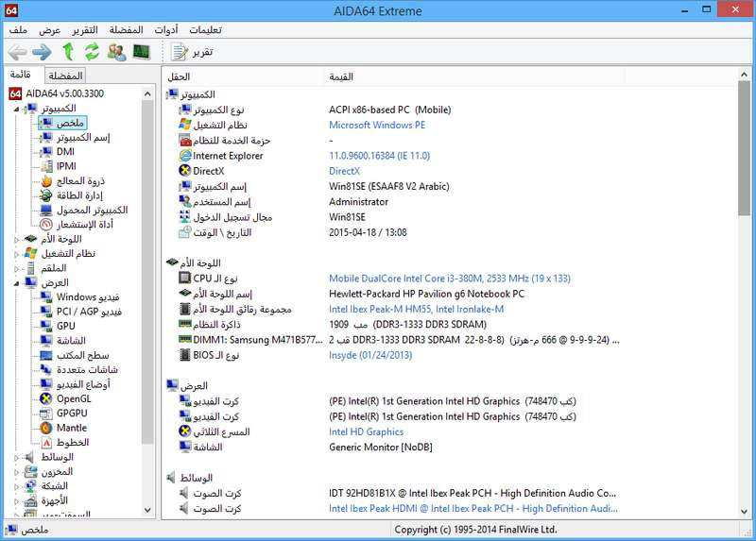Click the Hewlett-Packard HP Pavilion g6 Notebook PC value
This screenshot has width=756, height=541.
tap(426, 294)
